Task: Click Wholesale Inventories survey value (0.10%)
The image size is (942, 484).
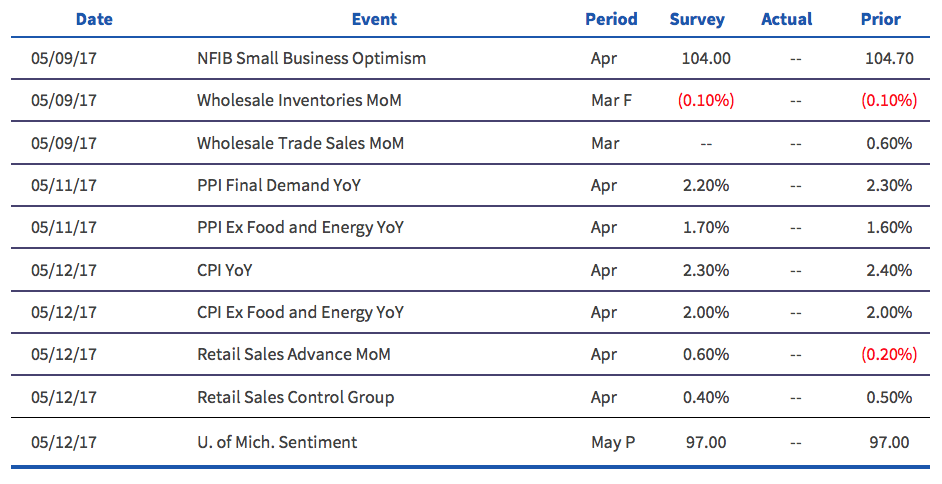Action: pyautogui.click(x=706, y=100)
